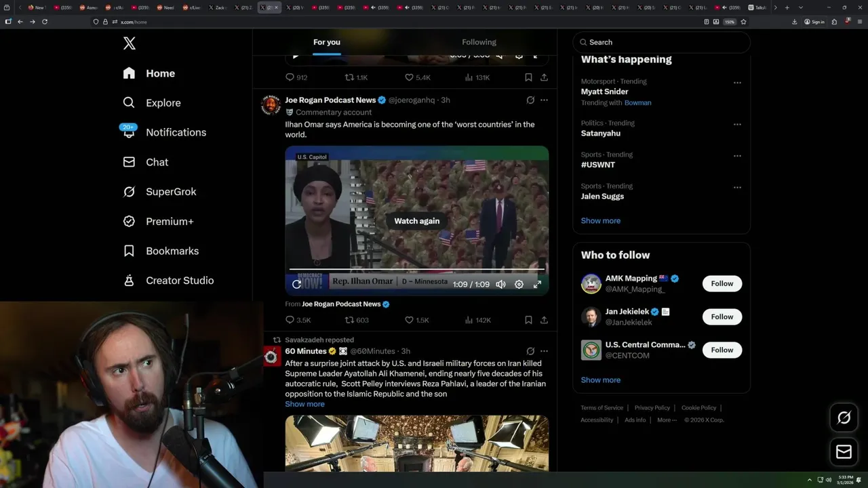Open the Bowman trending link
Screen dimensions: 868x488
pos(637,103)
